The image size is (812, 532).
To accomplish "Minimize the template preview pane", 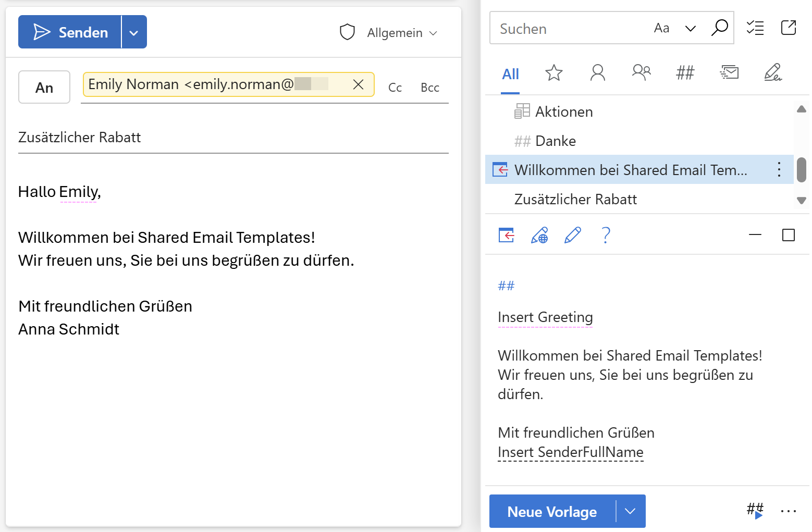I will click(x=755, y=235).
